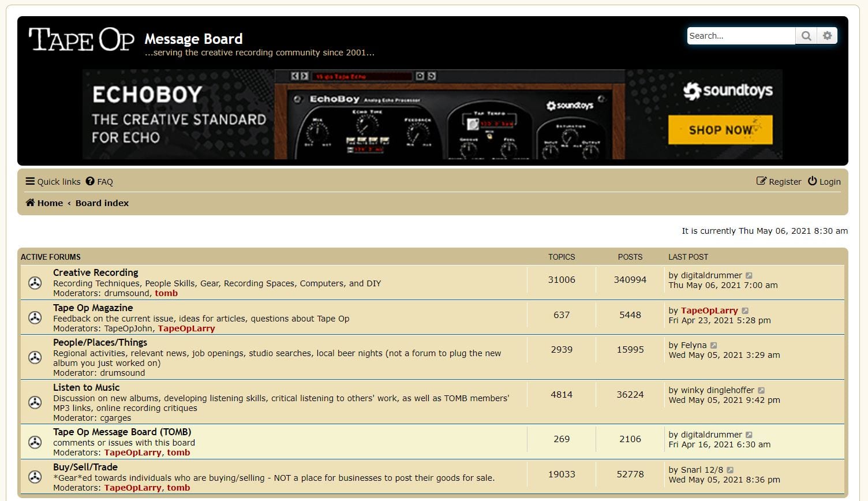The width and height of the screenshot is (868, 501).
Task: Click the search magnifier icon button
Action: (x=806, y=36)
